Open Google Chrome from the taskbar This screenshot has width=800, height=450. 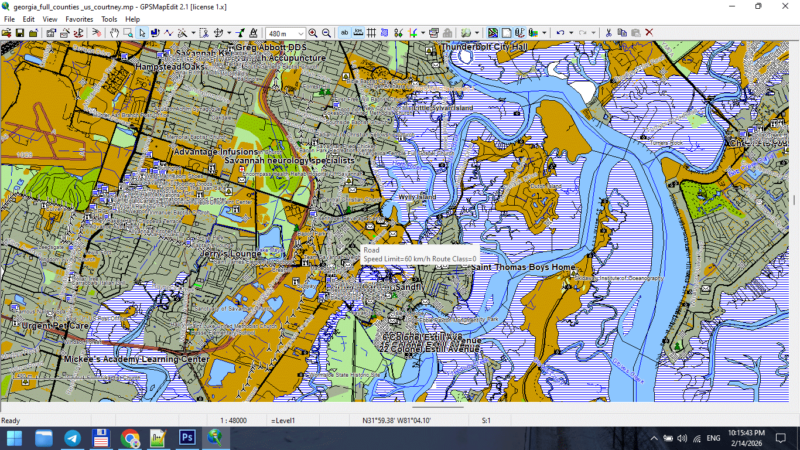(x=130, y=438)
